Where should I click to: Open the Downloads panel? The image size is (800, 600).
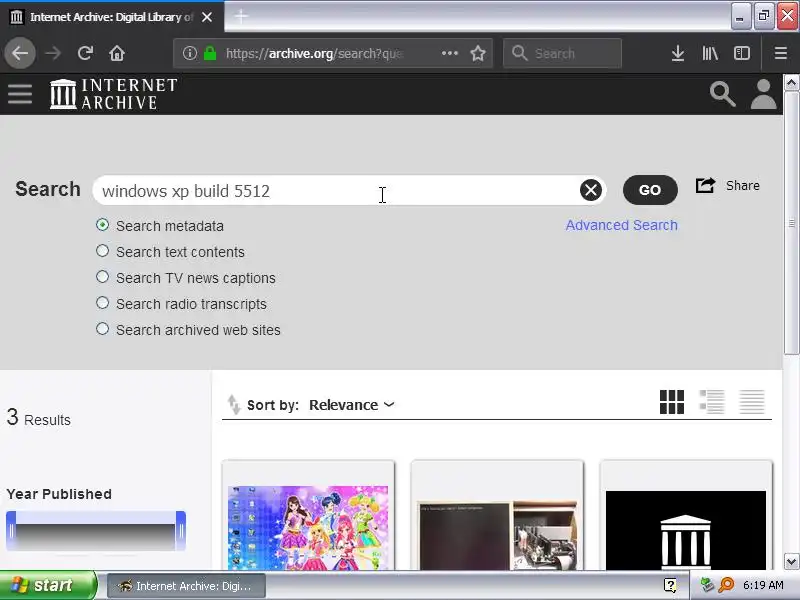point(678,53)
